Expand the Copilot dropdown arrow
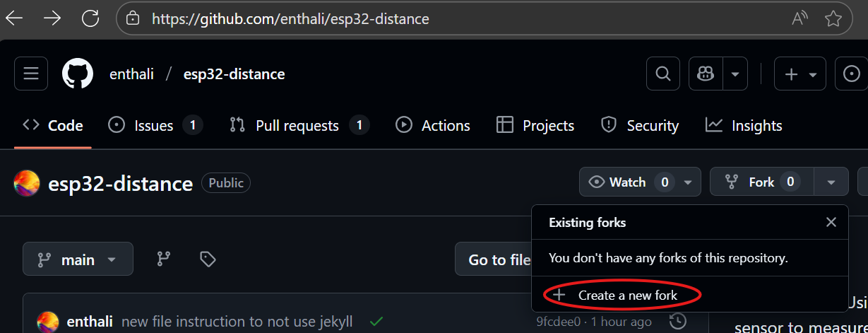The width and height of the screenshot is (868, 333). click(x=735, y=74)
